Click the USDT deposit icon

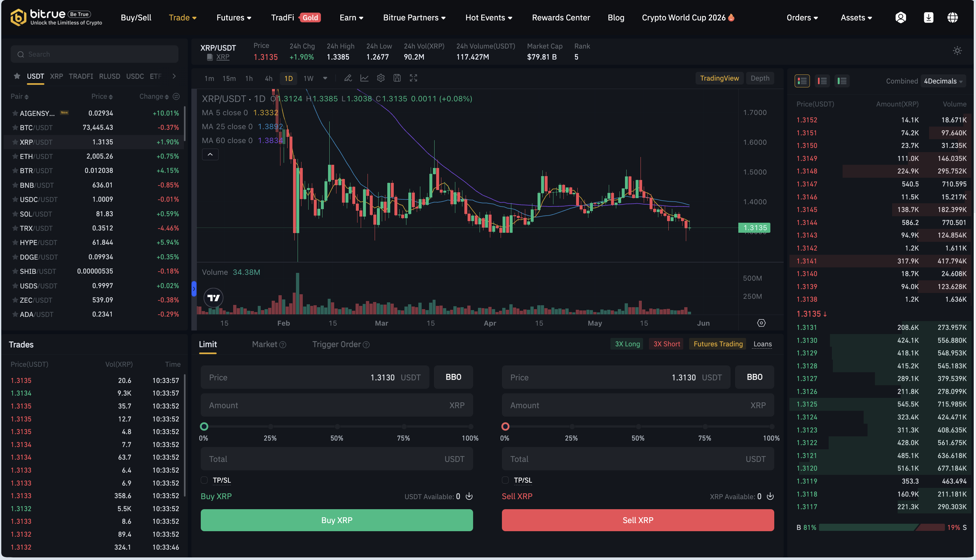(x=469, y=497)
